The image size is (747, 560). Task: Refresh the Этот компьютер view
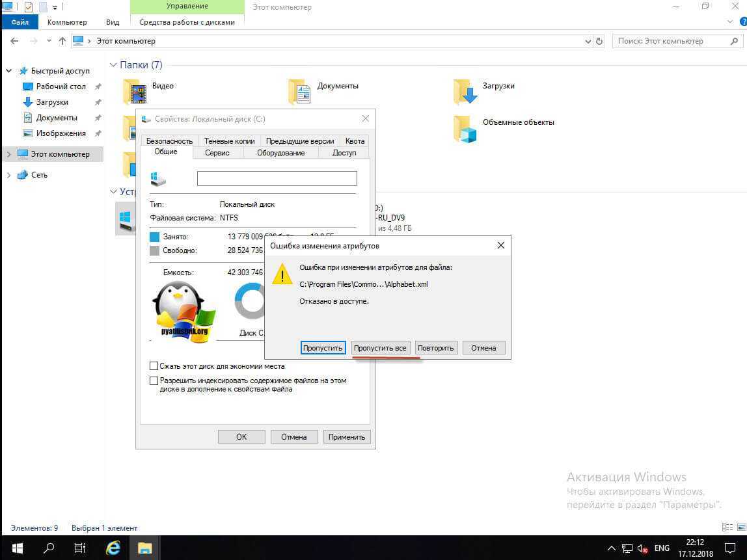point(599,42)
